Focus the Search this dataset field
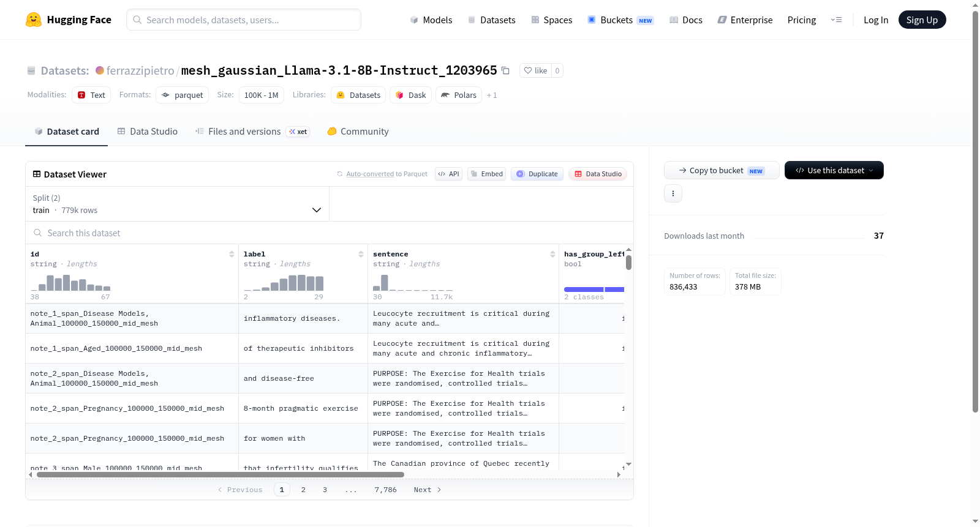980x527 pixels. [x=330, y=233]
